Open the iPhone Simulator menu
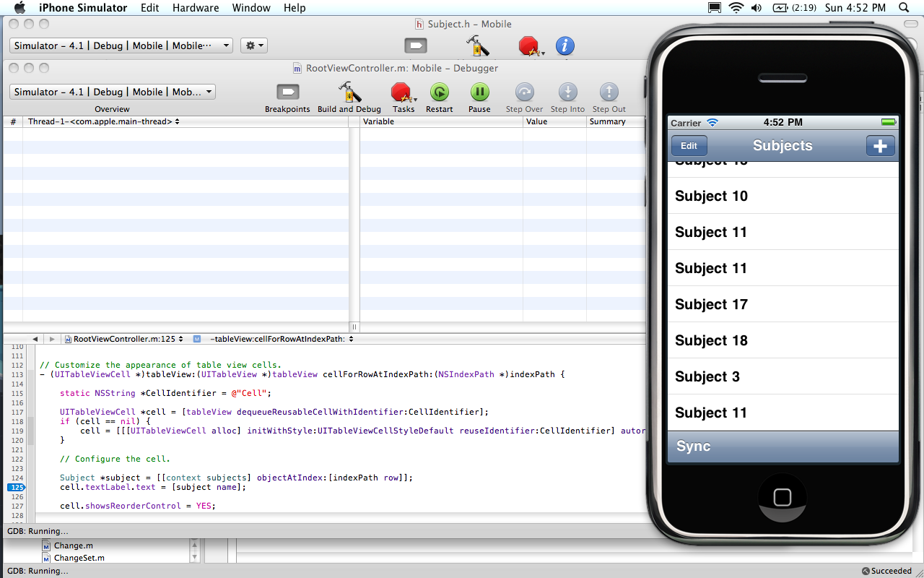924x578 pixels. tap(83, 8)
